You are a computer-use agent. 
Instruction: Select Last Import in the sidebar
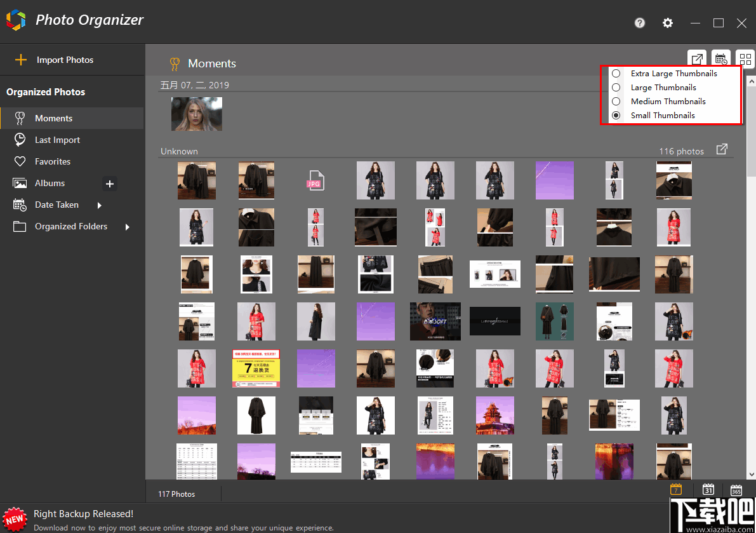pyautogui.click(x=58, y=140)
